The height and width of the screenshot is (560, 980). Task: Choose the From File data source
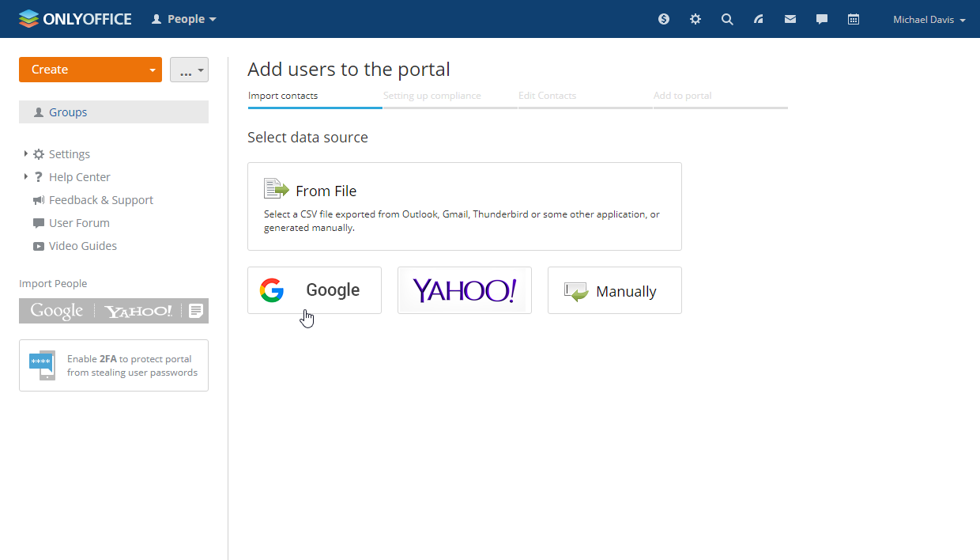pyautogui.click(x=465, y=206)
